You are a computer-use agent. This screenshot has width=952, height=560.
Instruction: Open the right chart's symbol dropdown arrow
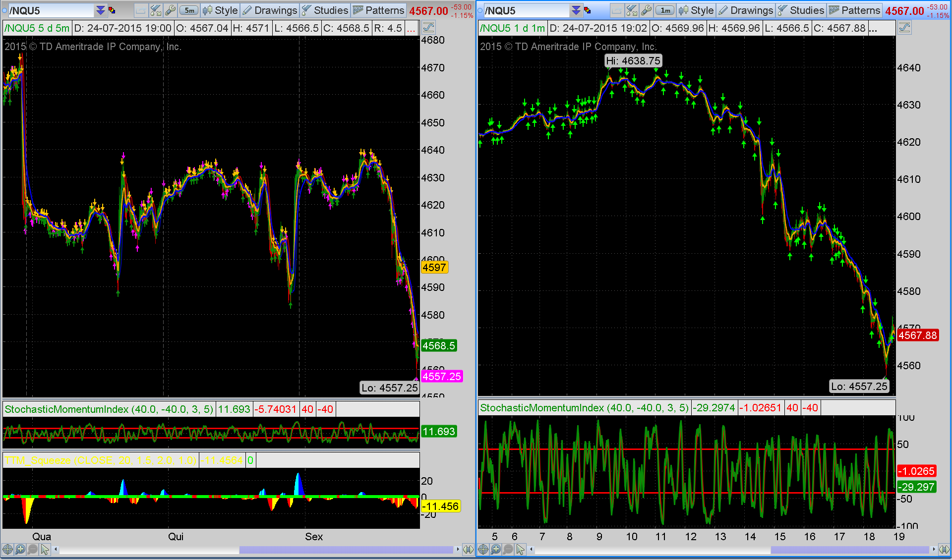coord(576,10)
